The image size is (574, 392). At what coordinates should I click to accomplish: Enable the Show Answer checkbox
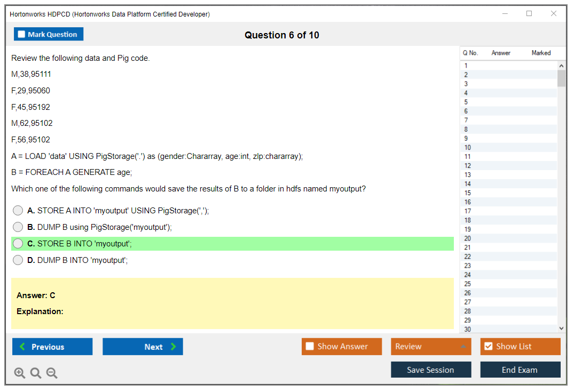pos(310,347)
